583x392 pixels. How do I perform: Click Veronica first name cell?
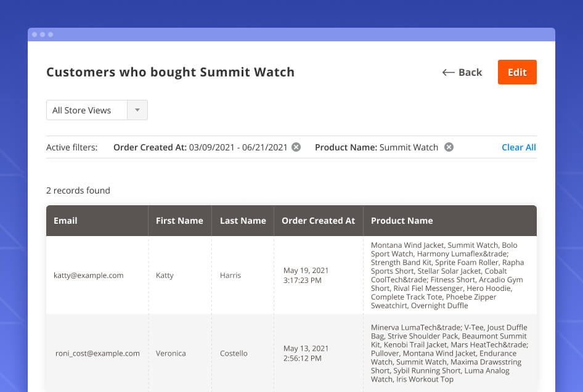[x=171, y=354]
